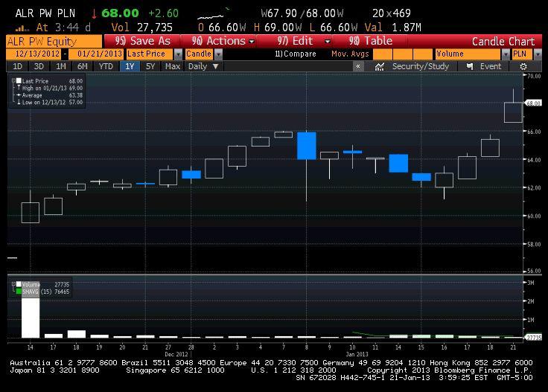Collapse the Last Price legend tree
Viewport: 548px width, 392px height.
13,80
